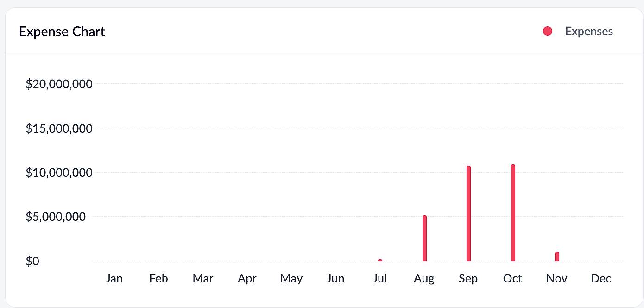The image size is (644, 308).
Task: Click the July expense bar
Action: 380,260
